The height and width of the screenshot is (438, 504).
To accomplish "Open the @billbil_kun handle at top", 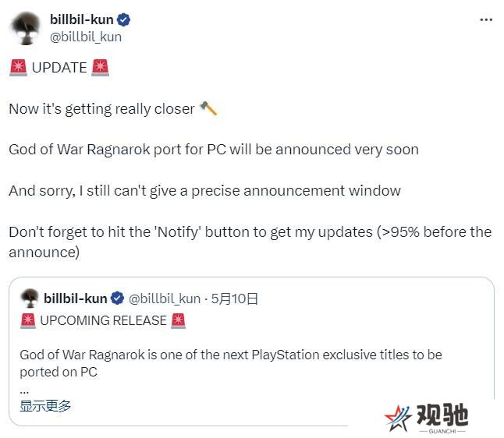I will tap(86, 37).
